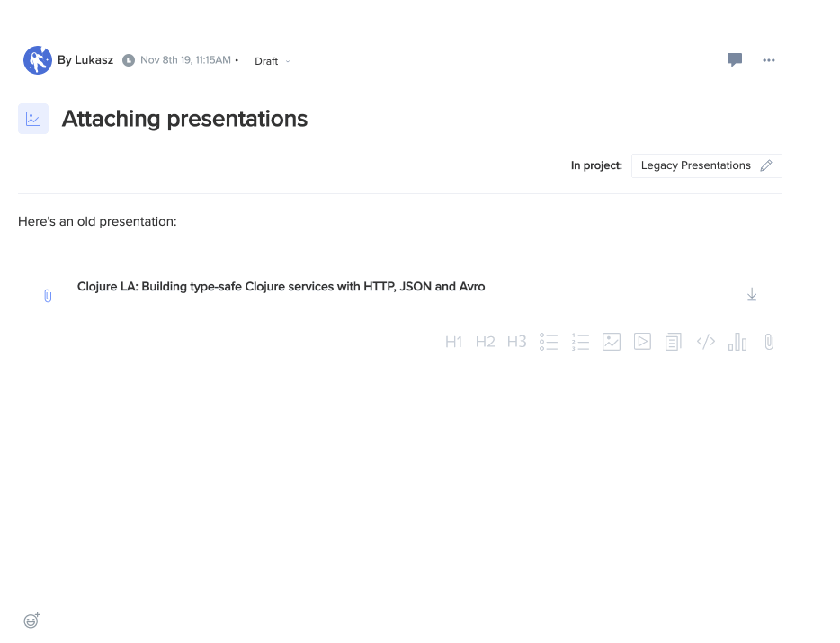Viewport: 840px width, 643px height.
Task: Click the clock icon by the date
Action: tap(129, 60)
